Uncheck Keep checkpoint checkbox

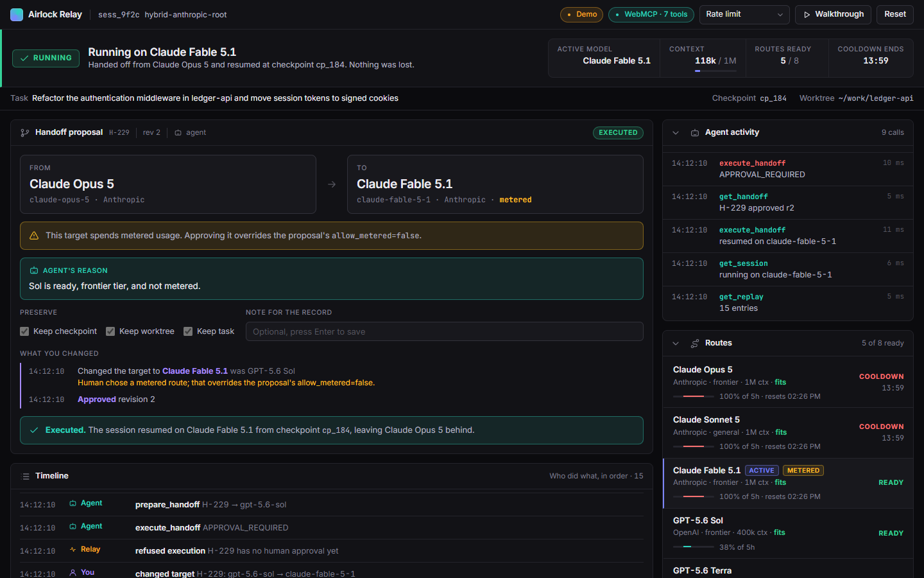coord(24,331)
